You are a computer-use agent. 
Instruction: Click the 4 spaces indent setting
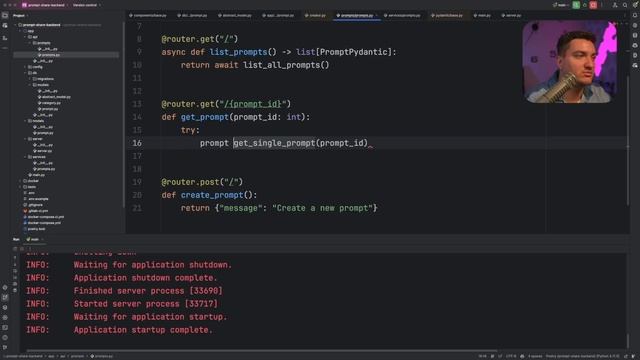tap(535, 356)
